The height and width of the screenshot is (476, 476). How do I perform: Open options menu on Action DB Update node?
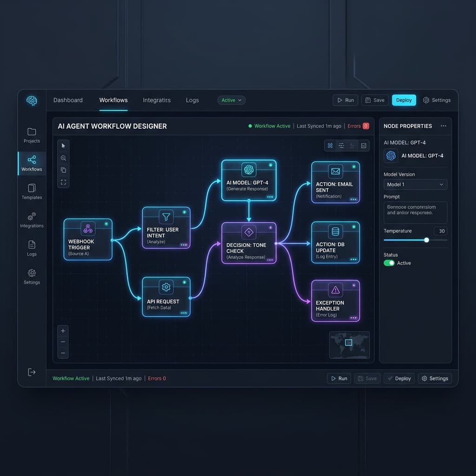[353, 259]
